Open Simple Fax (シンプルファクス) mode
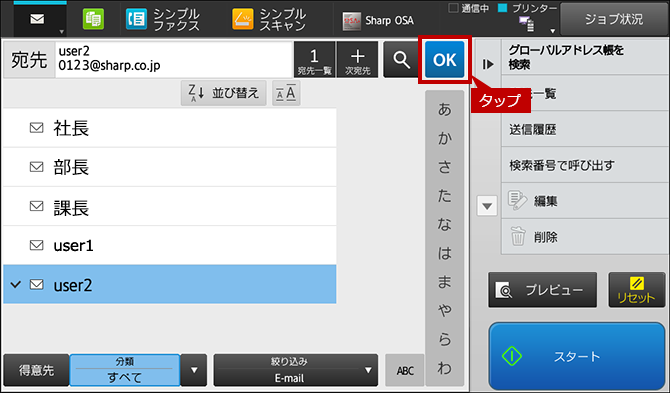 pyautogui.click(x=163, y=20)
